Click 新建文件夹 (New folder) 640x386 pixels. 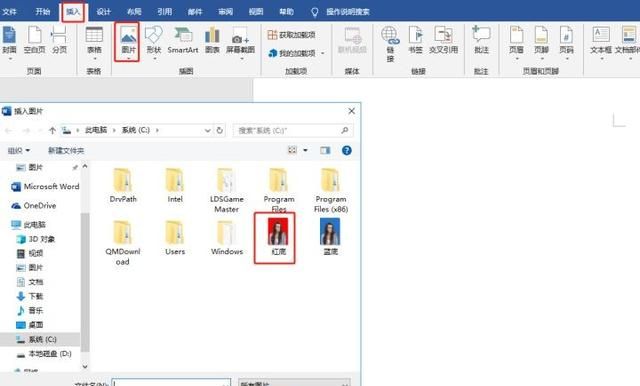[x=66, y=151]
